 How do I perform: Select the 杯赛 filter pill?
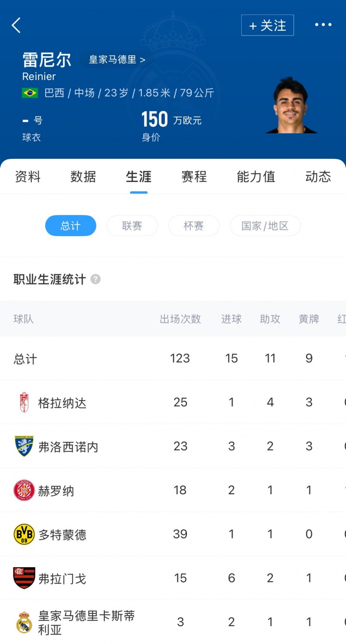(x=194, y=226)
